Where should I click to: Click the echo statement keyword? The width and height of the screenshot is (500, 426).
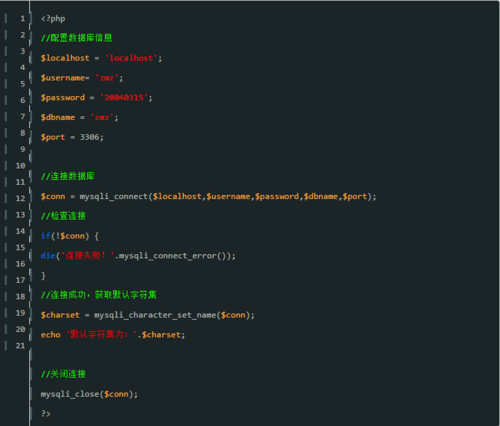coord(51,335)
